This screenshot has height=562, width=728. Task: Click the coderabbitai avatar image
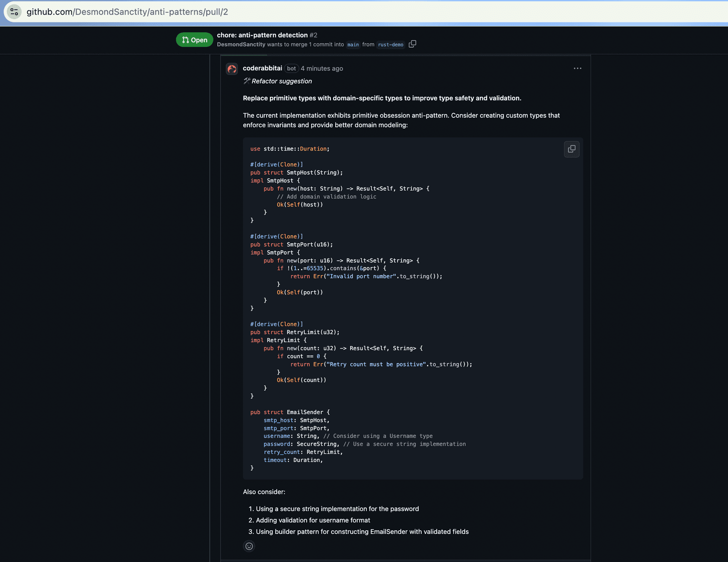[x=232, y=69]
